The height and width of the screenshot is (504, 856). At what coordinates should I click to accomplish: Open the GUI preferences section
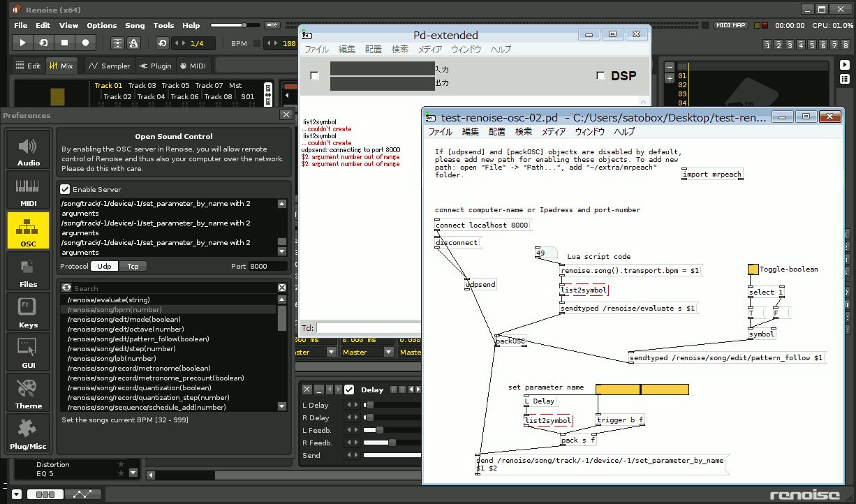28,353
